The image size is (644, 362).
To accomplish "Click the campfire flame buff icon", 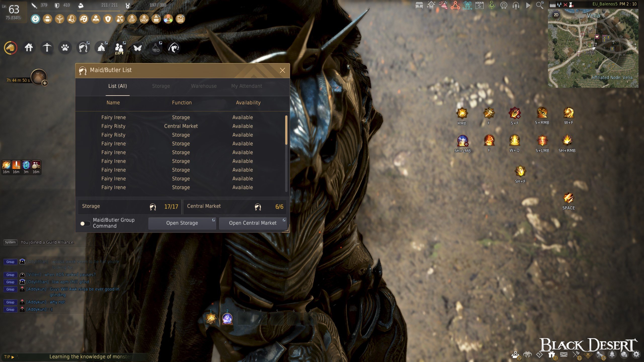I will click(x=156, y=19).
